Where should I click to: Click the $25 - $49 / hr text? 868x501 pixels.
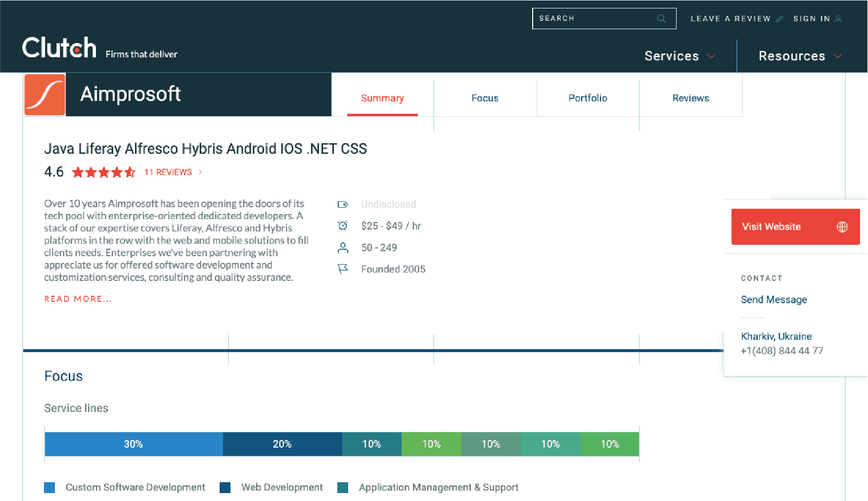coord(391,226)
